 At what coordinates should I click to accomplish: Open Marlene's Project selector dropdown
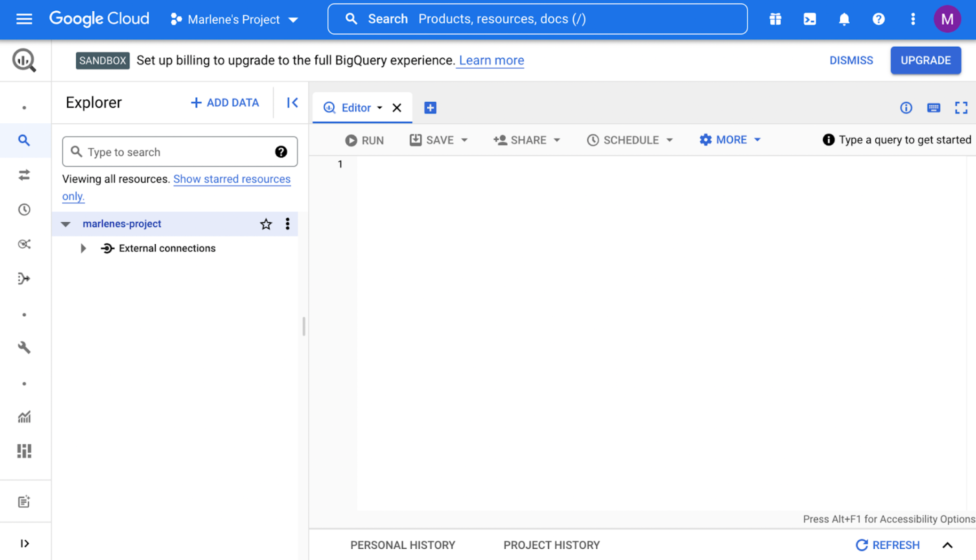click(234, 19)
